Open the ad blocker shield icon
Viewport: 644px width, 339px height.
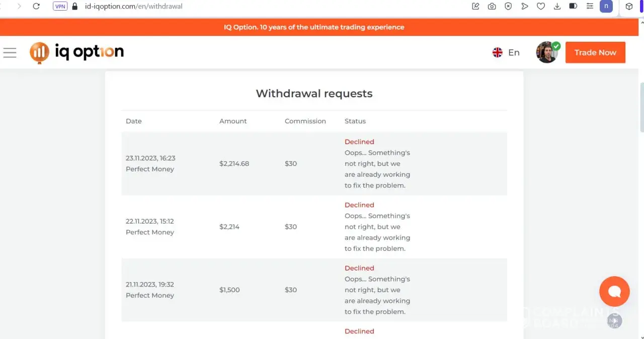(508, 7)
